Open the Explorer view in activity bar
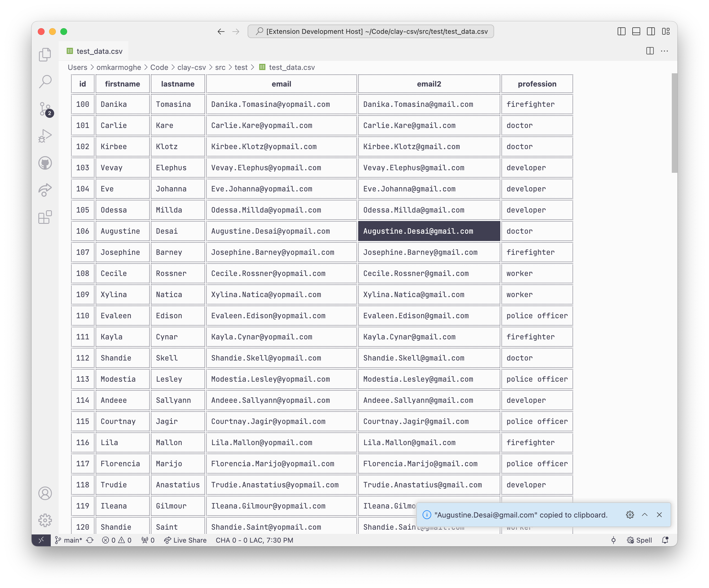 (x=45, y=55)
